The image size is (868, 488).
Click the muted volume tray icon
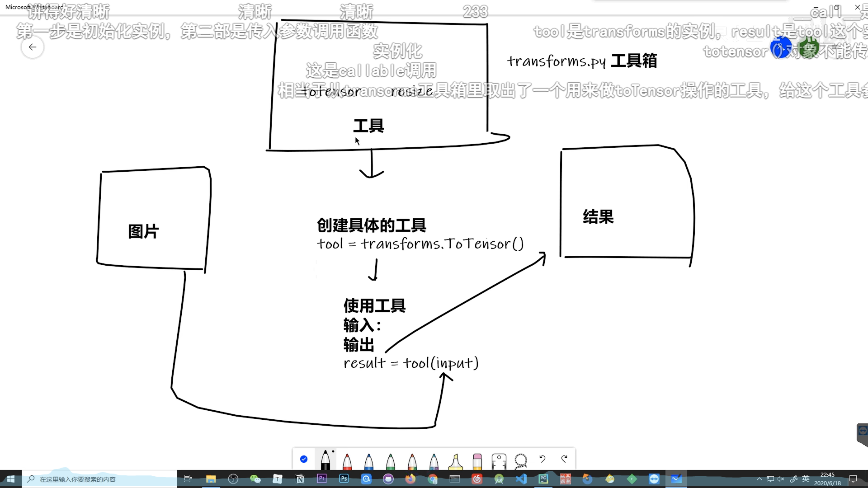pyautogui.click(x=781, y=479)
